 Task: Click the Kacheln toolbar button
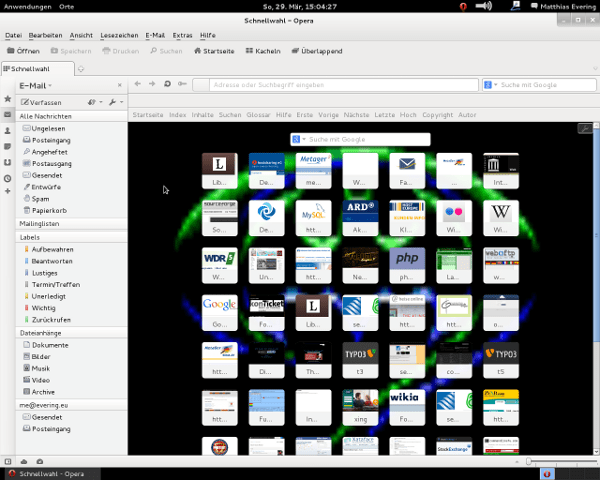263,51
